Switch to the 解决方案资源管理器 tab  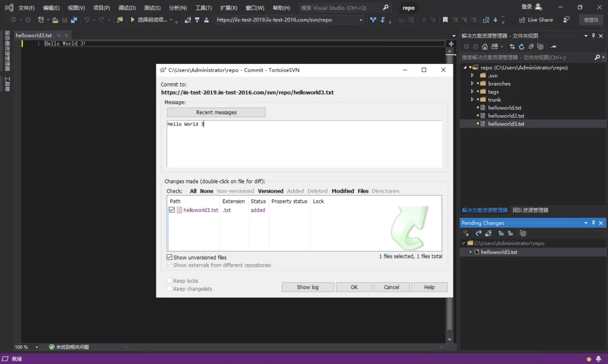pyautogui.click(x=485, y=210)
